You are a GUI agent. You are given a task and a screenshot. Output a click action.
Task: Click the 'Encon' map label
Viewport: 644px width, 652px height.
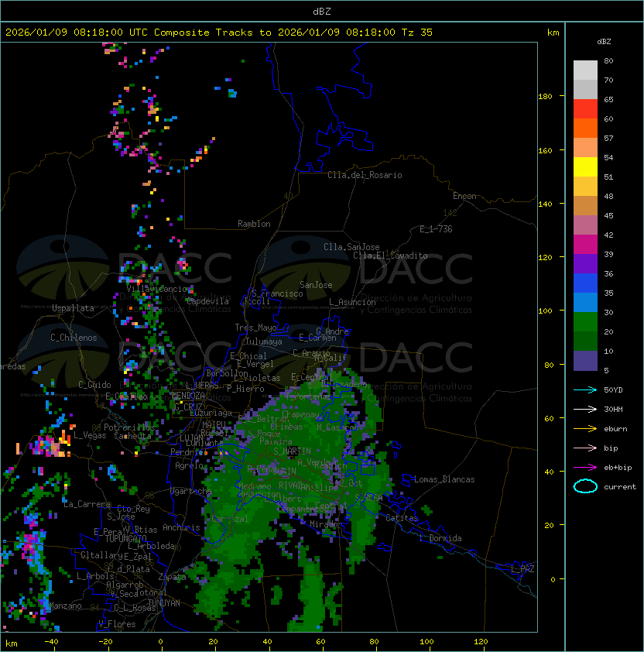coord(464,196)
